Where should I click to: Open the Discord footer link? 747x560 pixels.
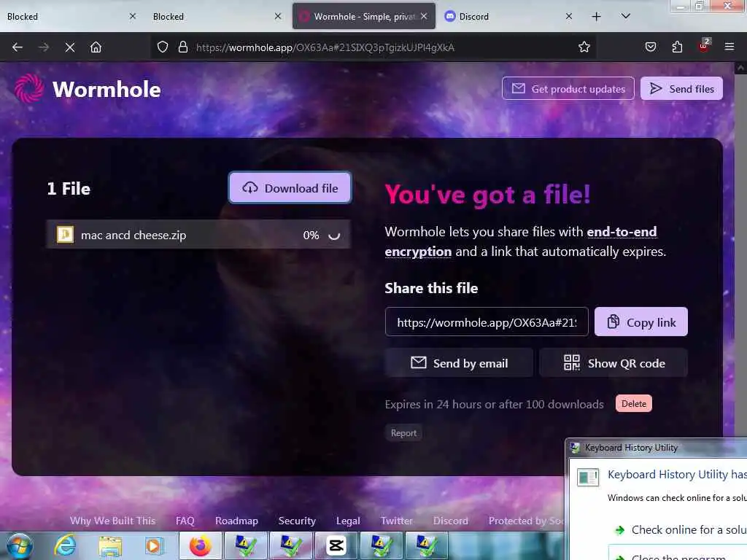[451, 521]
